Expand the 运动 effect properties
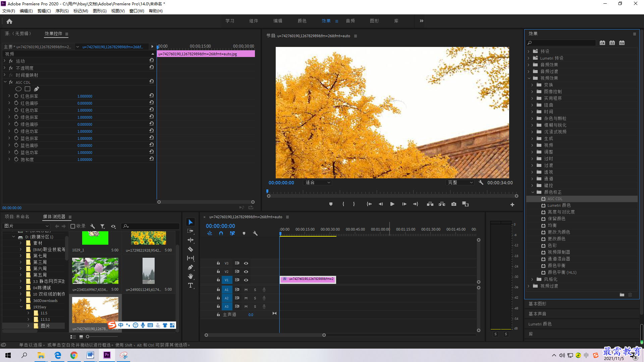 pyautogui.click(x=5, y=61)
